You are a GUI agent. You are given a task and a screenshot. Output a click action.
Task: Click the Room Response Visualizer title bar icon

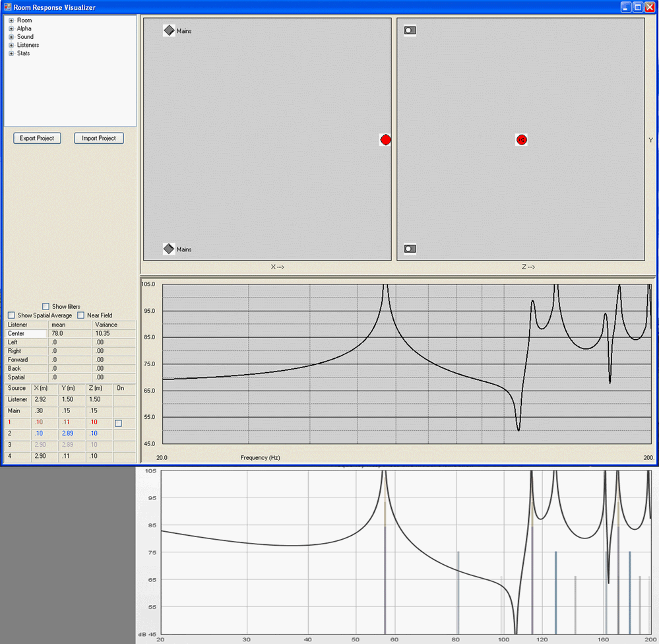coord(7,7)
